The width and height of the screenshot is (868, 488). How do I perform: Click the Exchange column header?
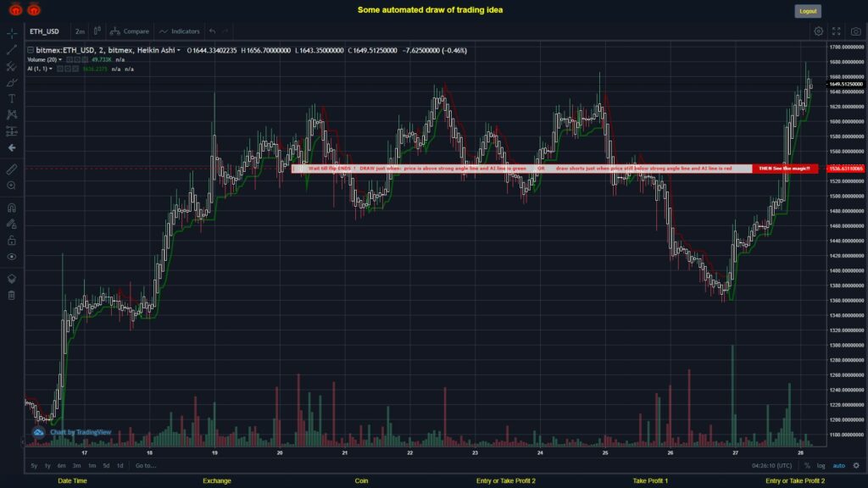coord(217,481)
